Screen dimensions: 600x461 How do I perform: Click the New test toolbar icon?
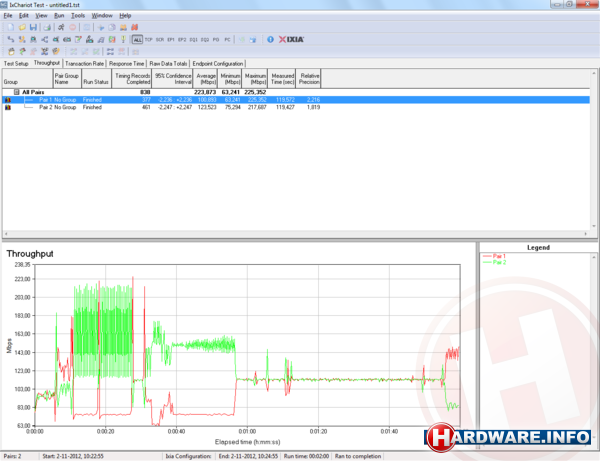pos(8,27)
